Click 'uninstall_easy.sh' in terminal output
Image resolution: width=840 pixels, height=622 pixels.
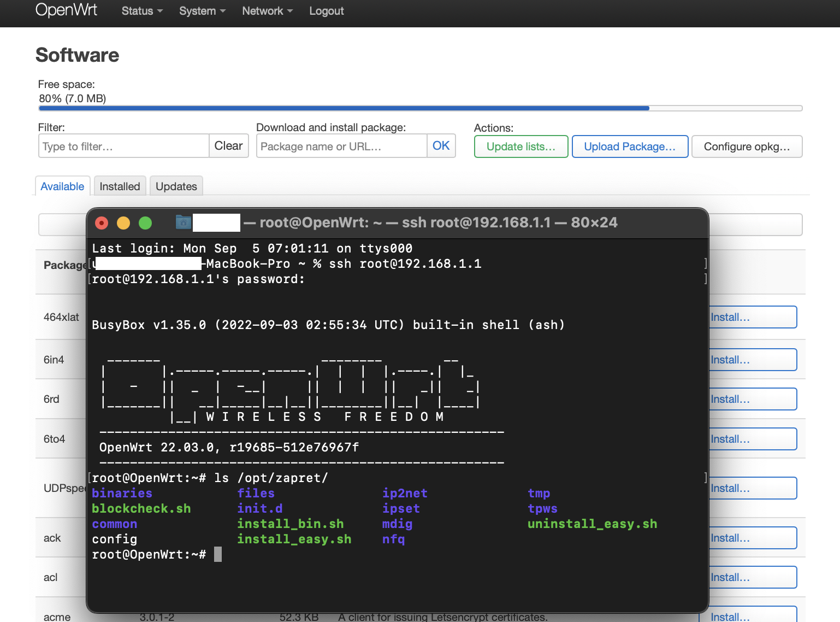coord(593,524)
